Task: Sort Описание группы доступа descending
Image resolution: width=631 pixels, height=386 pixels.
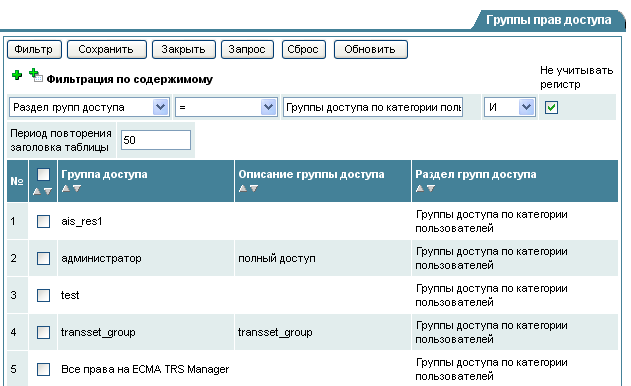Action: click(x=254, y=188)
